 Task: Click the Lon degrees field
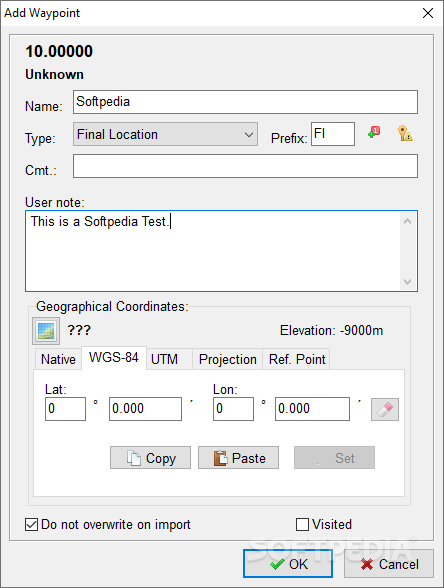coord(233,409)
